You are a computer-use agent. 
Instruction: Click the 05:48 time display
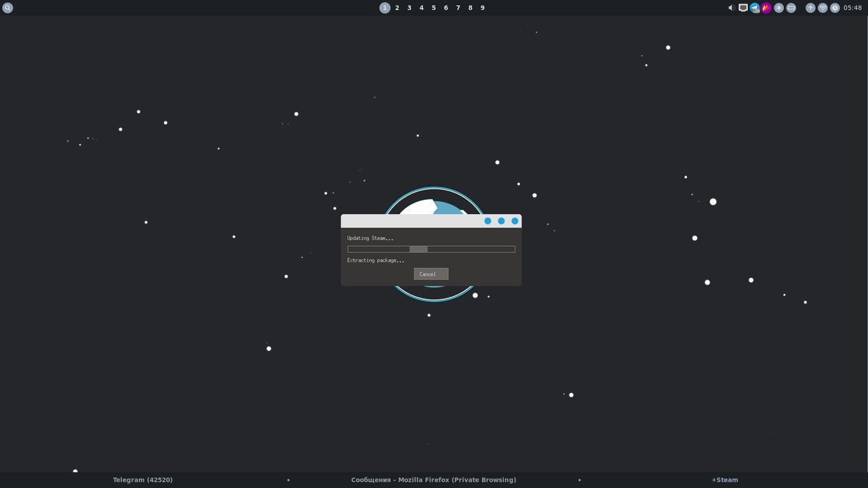tap(852, 8)
